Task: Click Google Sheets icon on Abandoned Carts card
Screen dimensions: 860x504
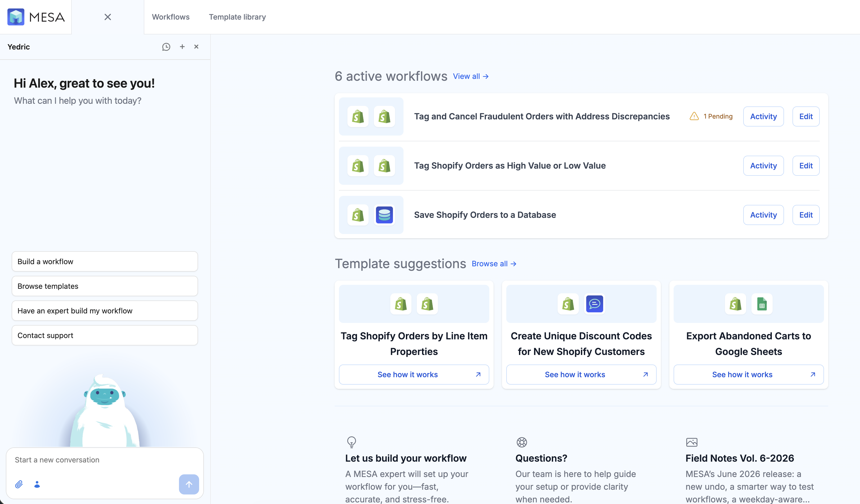Action: click(762, 304)
